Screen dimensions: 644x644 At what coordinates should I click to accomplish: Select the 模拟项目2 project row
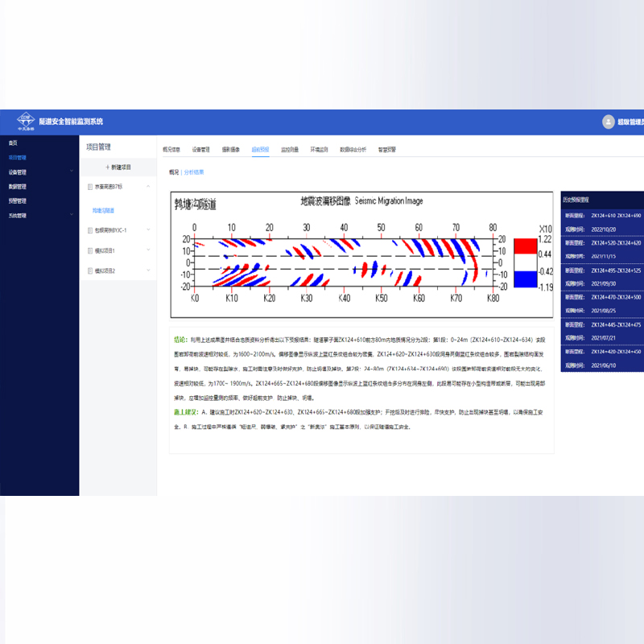pyautogui.click(x=118, y=270)
